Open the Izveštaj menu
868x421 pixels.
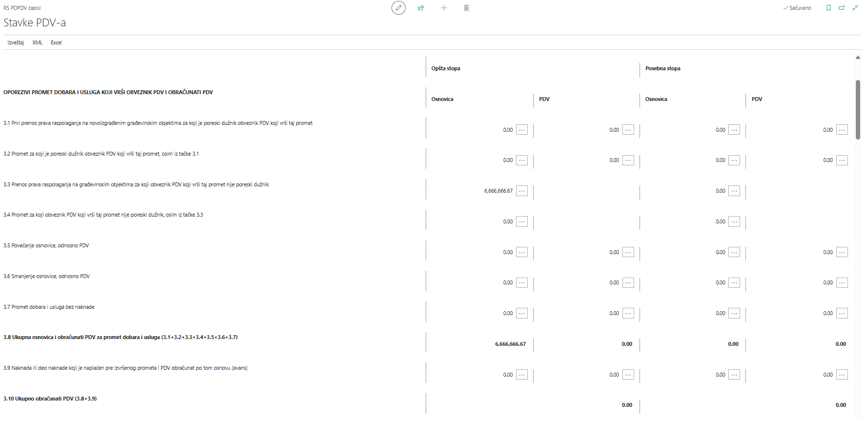(16, 42)
